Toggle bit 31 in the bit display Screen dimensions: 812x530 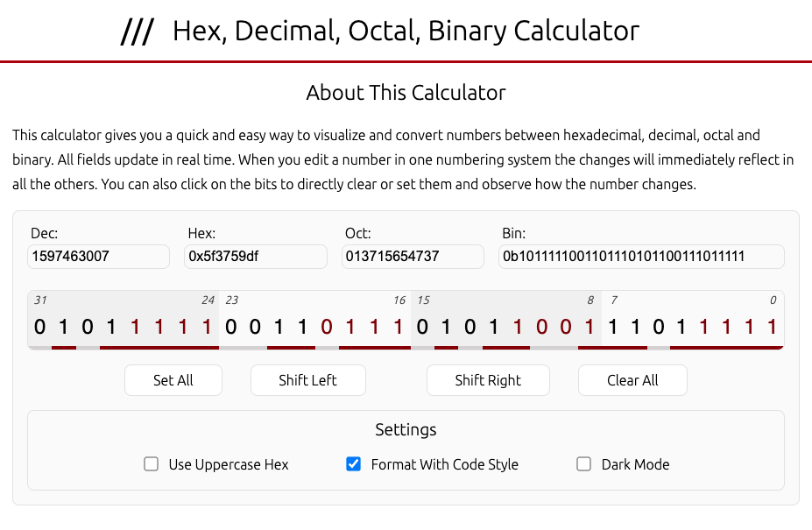tap(39, 328)
